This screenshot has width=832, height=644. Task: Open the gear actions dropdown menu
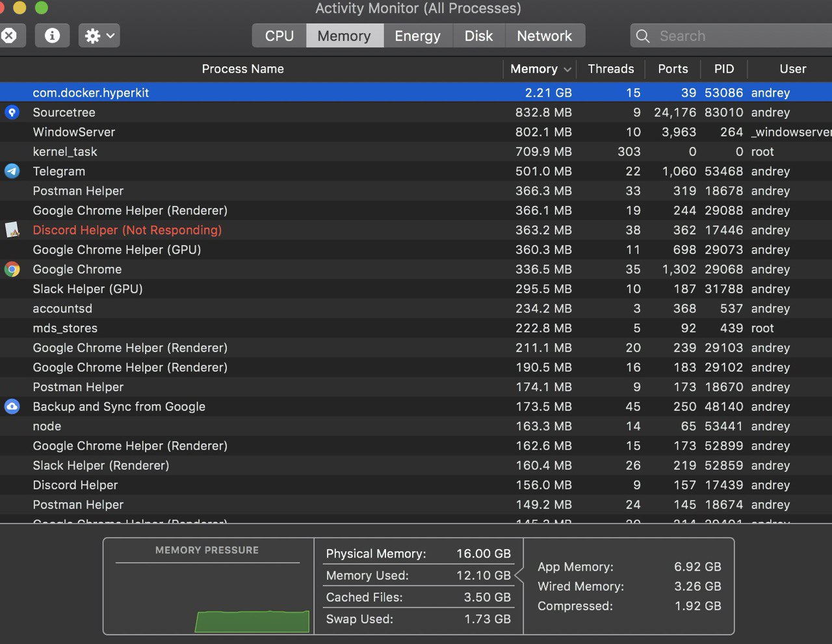(x=99, y=36)
